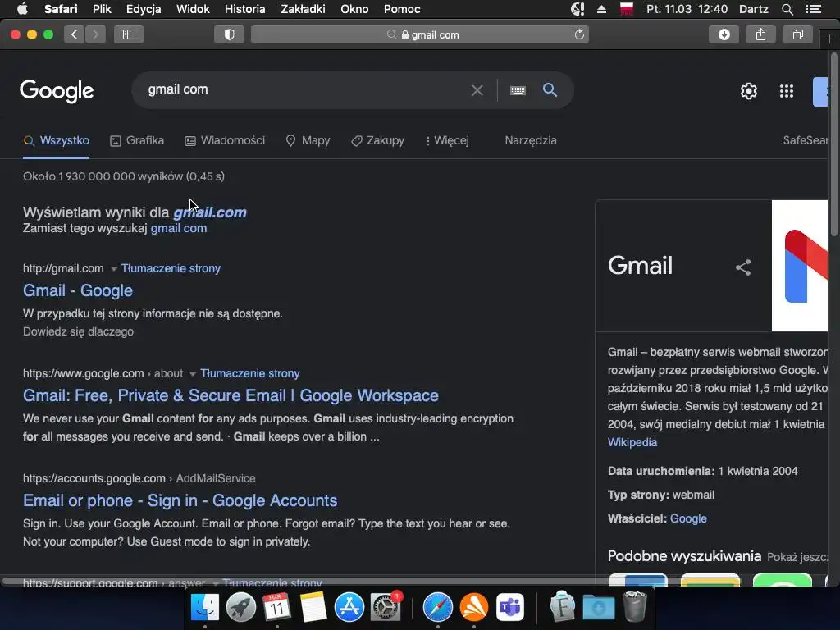The image size is (840, 630).
Task: Open the Narzędzia search tools
Action: (531, 141)
